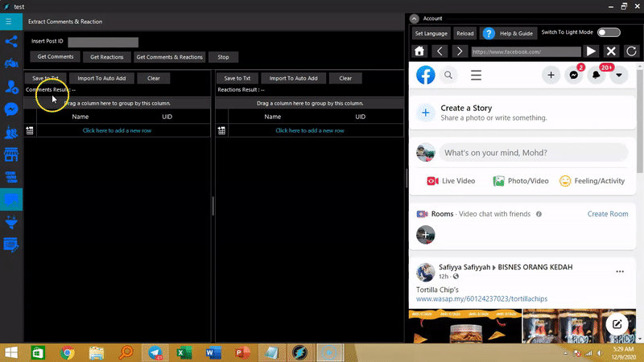The image size is (644, 362).
Task: Toggle the Switch To Light Mode switch
Action: tap(608, 32)
